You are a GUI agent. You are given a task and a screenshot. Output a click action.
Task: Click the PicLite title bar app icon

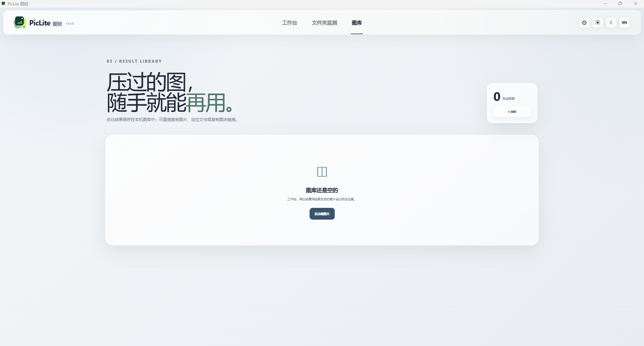tap(3, 4)
